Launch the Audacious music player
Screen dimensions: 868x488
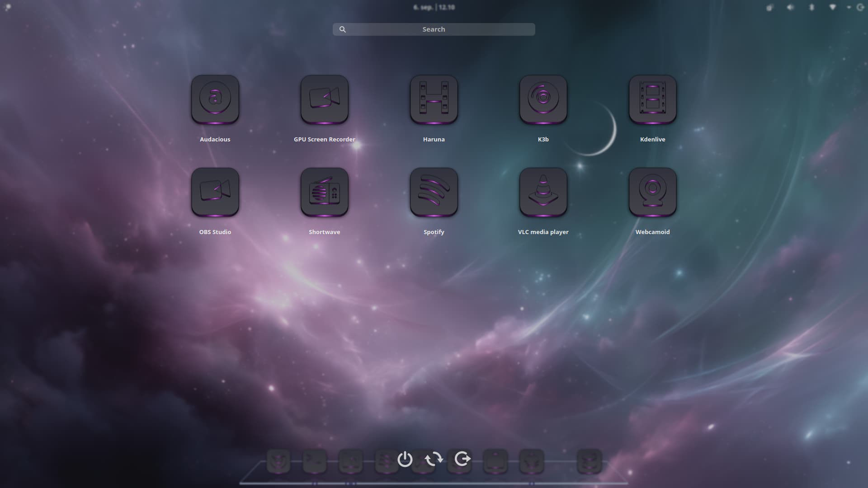(215, 99)
